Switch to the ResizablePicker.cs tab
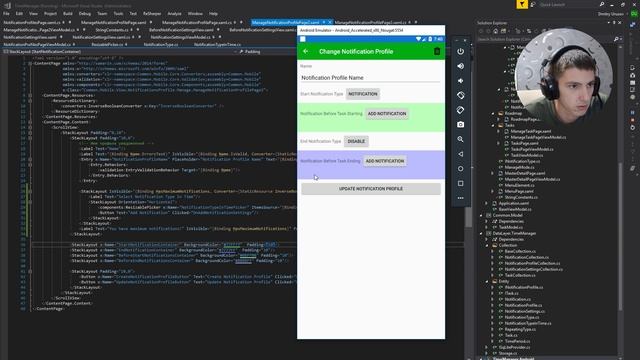This screenshot has width=640, height=360. click(x=107, y=44)
